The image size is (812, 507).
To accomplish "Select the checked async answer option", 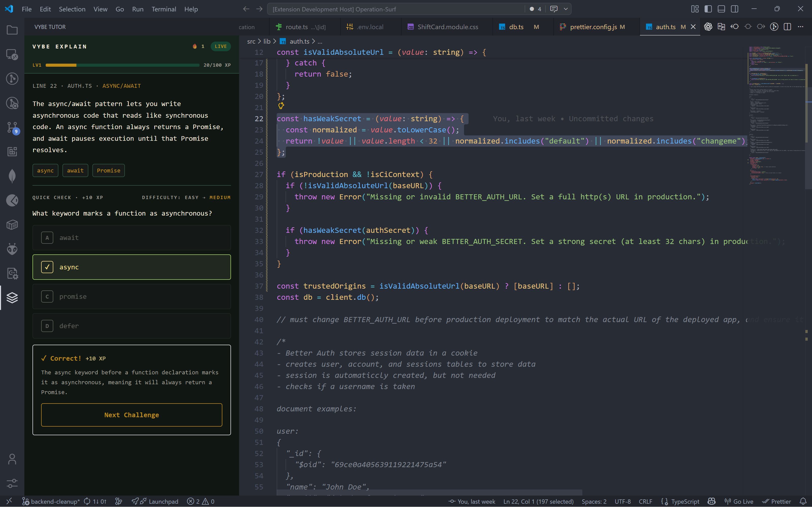I will pyautogui.click(x=131, y=267).
